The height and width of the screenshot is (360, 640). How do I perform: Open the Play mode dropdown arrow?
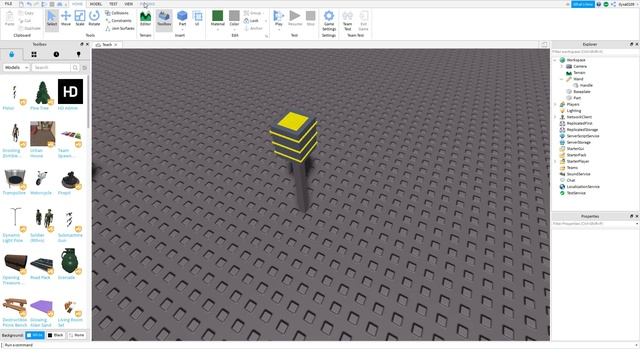(278, 29)
